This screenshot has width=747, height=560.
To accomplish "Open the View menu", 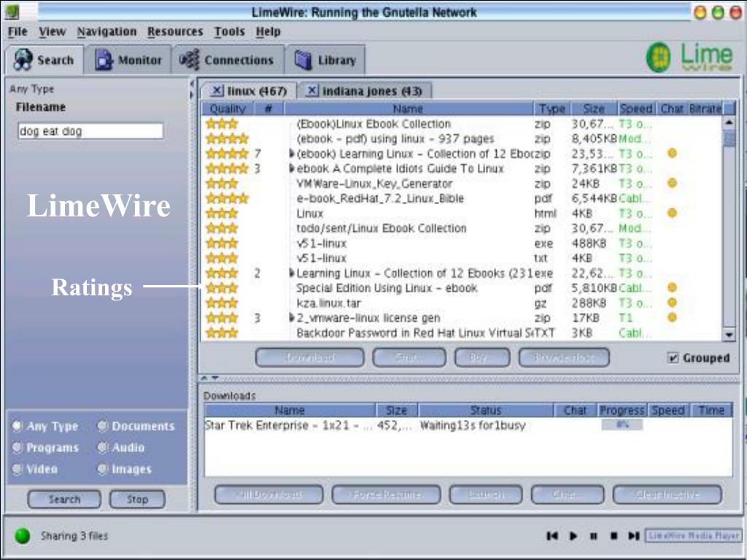I will [x=52, y=31].
